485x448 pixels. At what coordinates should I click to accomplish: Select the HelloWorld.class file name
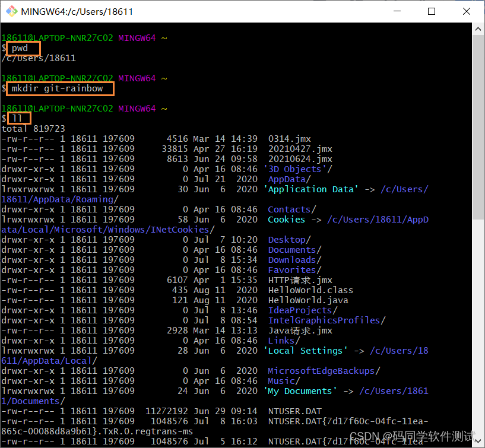tap(310, 290)
